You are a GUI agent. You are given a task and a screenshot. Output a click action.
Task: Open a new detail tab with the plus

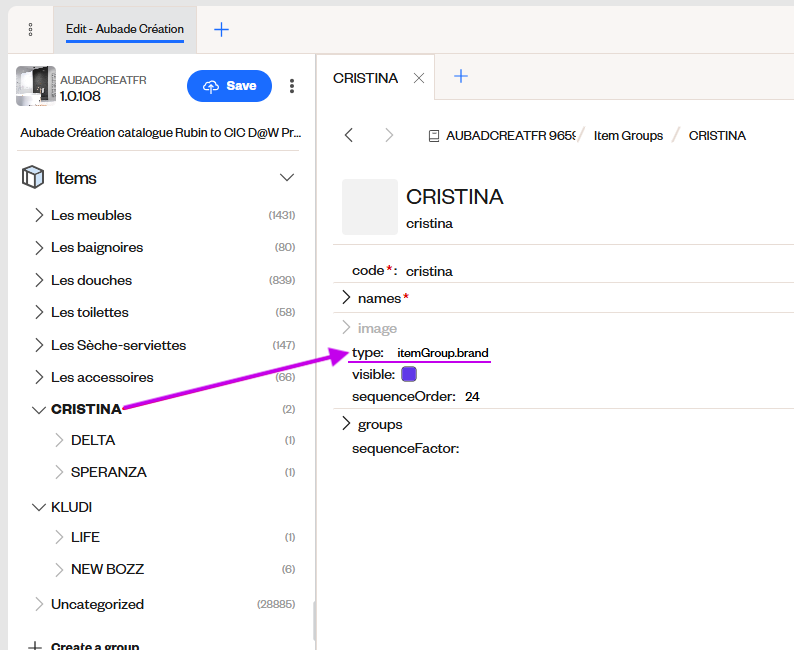[461, 76]
